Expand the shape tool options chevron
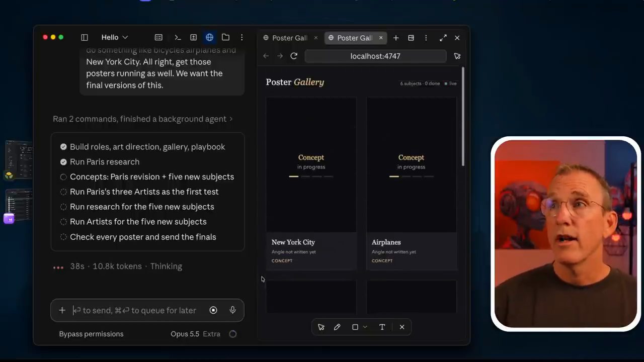Image resolution: width=644 pixels, height=362 pixels. click(365, 327)
